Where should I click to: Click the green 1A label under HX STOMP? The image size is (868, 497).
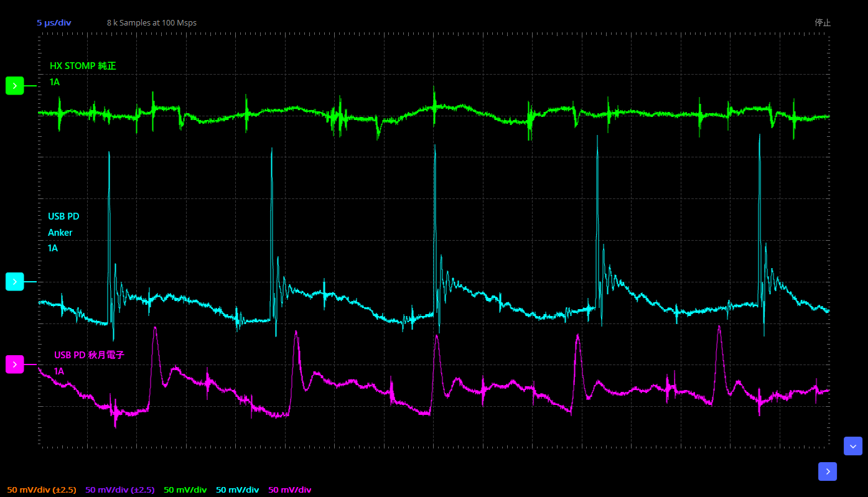coord(55,82)
